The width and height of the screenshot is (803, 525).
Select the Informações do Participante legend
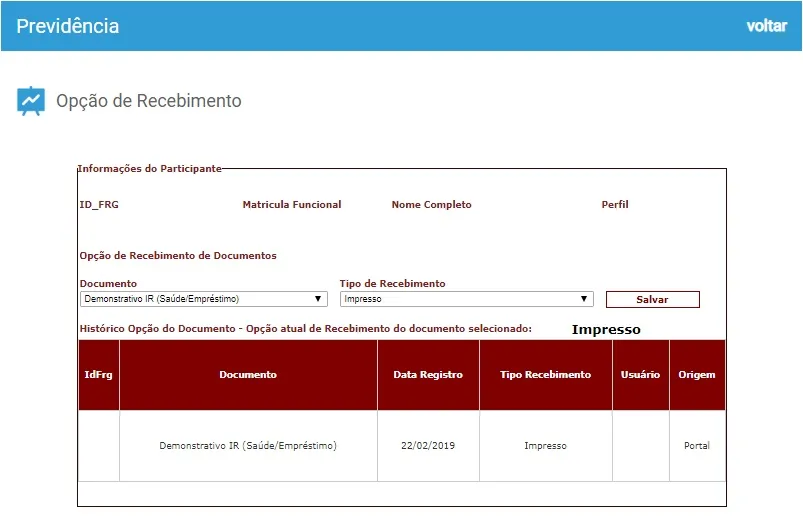150,169
